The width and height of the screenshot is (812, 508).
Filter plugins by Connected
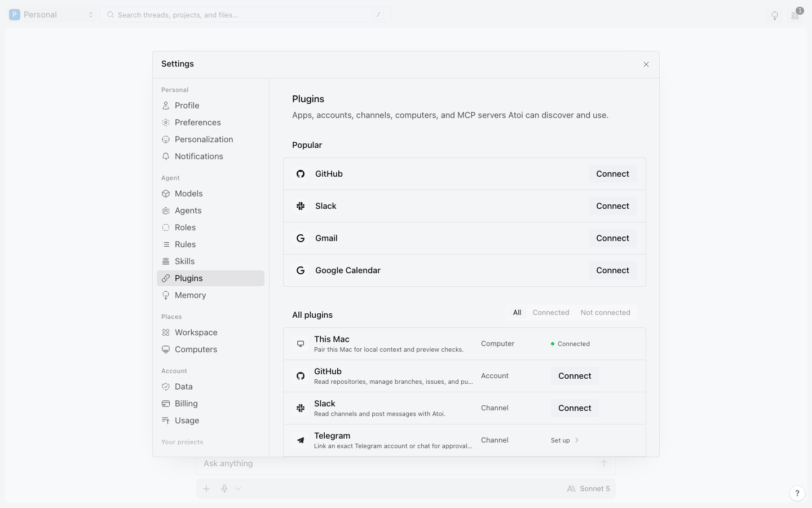[x=551, y=313]
